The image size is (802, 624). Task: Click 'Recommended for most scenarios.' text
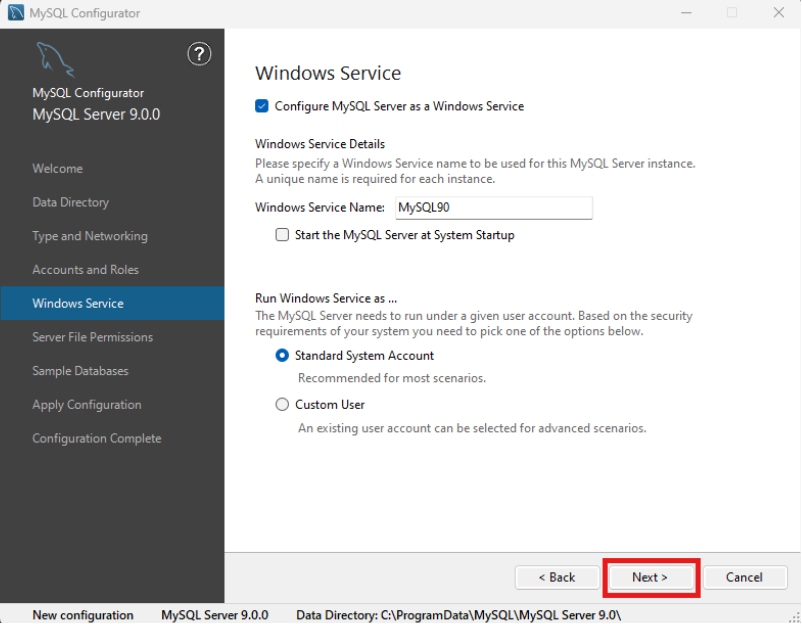pyautogui.click(x=392, y=378)
